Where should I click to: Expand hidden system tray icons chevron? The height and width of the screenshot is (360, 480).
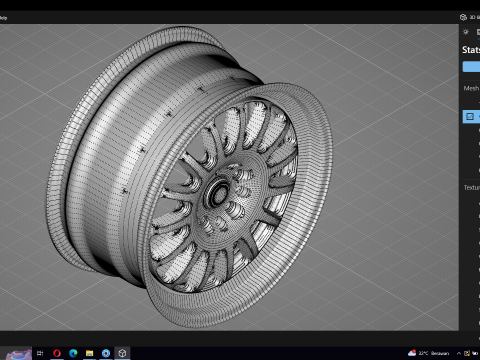click(459, 353)
